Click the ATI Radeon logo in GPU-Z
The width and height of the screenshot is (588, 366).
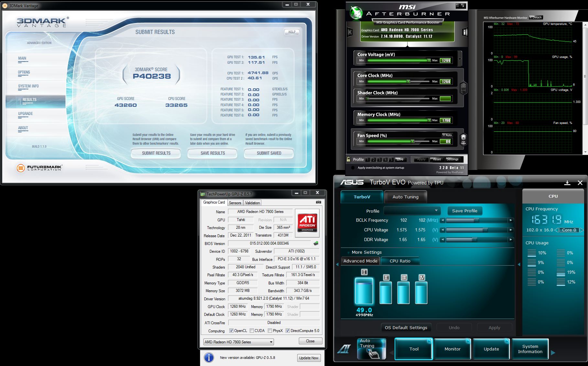click(x=307, y=223)
